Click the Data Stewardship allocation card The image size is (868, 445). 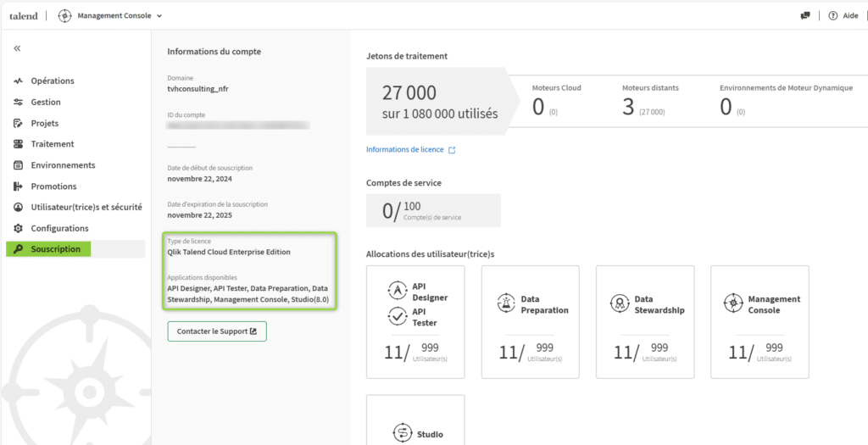645,322
